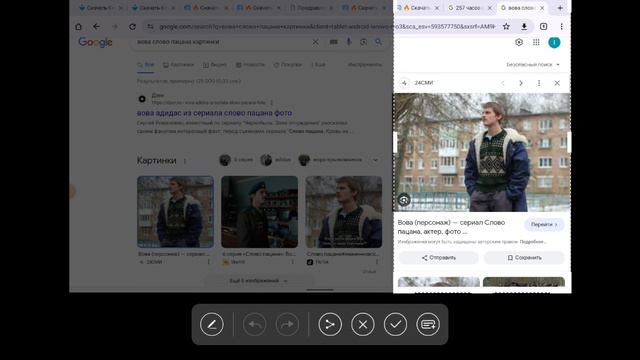Close the image preview panel
Screen dimensions: 640x360
[x=557, y=83]
